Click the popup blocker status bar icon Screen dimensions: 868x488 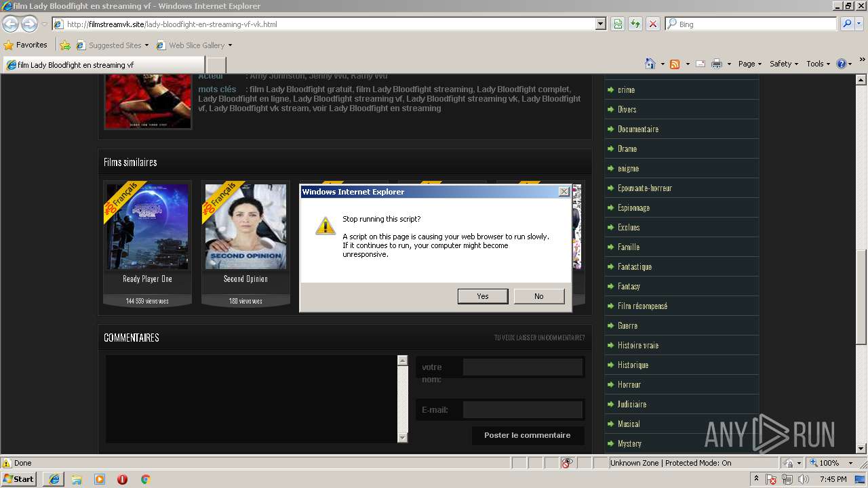pos(567,463)
